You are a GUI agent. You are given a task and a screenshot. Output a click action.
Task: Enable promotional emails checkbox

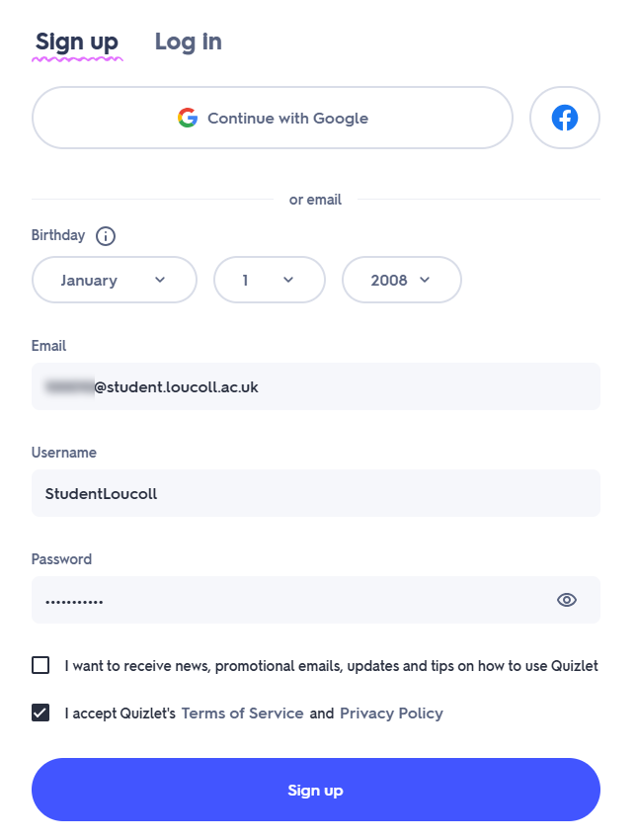40,665
